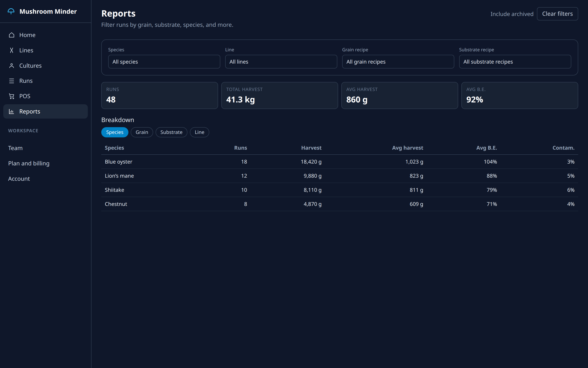
Task: Click Lion's mane 5% contamination value
Action: point(571,176)
